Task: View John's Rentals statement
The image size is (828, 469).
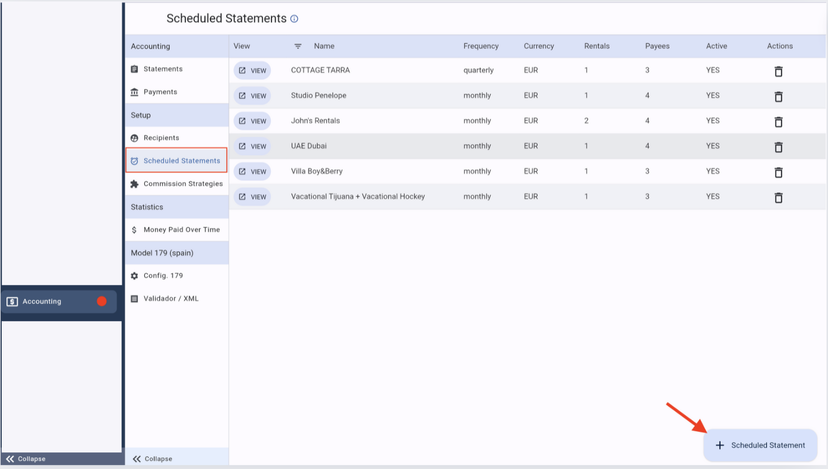Action: [x=252, y=121]
